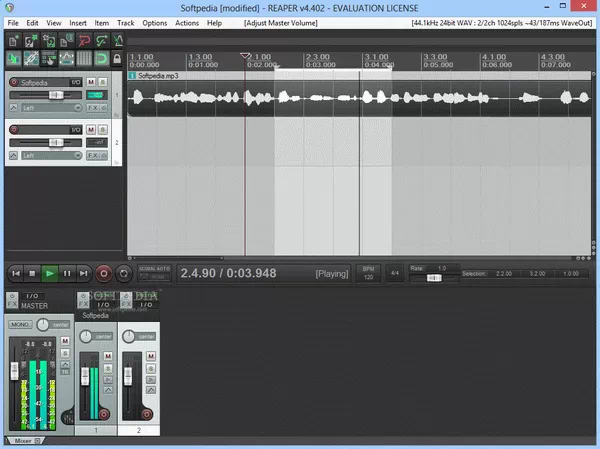Toggle the Metronome toolbar icon
This screenshot has height=449, width=600.
tap(118, 40)
